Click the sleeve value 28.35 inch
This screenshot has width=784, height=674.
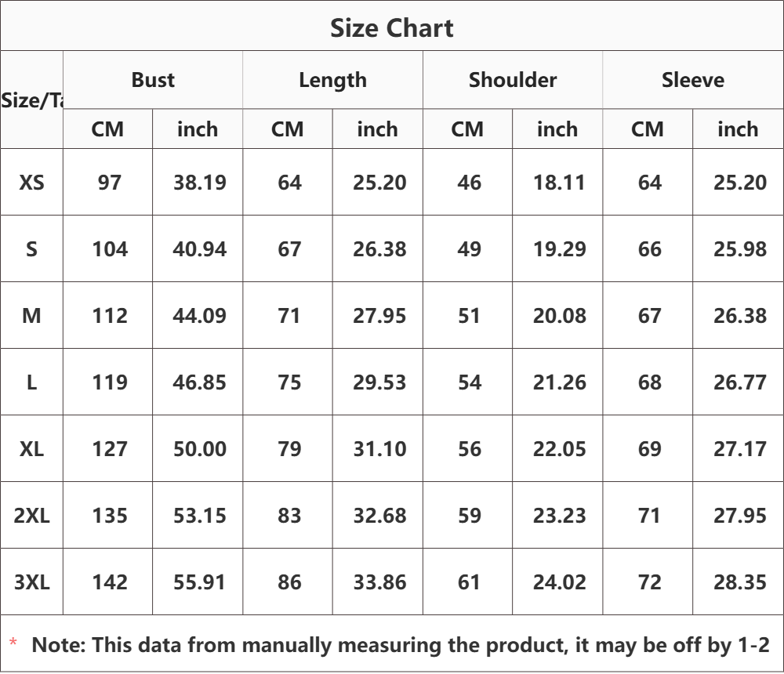(739, 582)
